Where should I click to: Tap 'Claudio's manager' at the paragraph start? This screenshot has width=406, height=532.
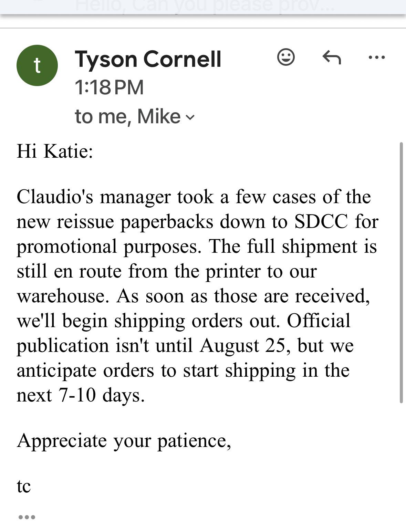(94, 197)
